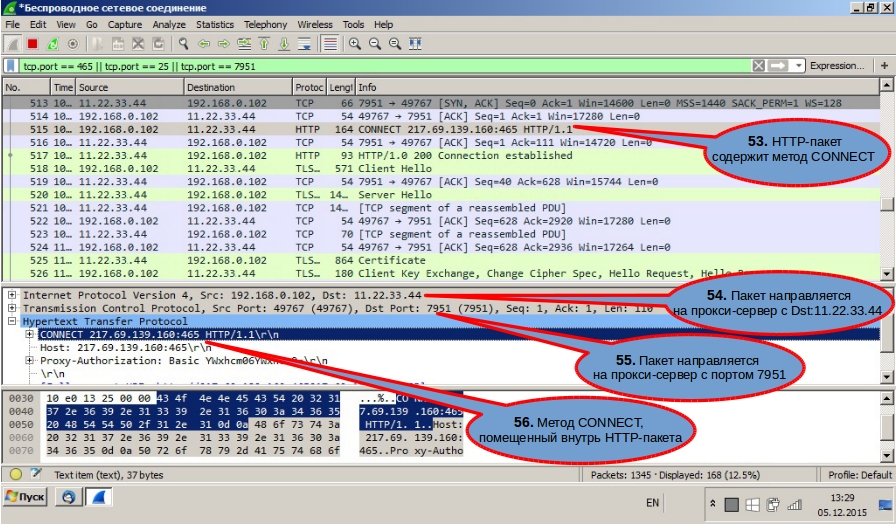896x524 pixels.
Task: Click the Profile: Default status entry
Action: 859,475
